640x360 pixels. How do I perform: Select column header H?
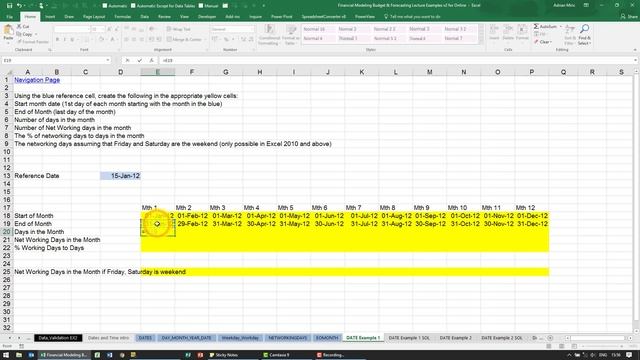click(x=260, y=72)
